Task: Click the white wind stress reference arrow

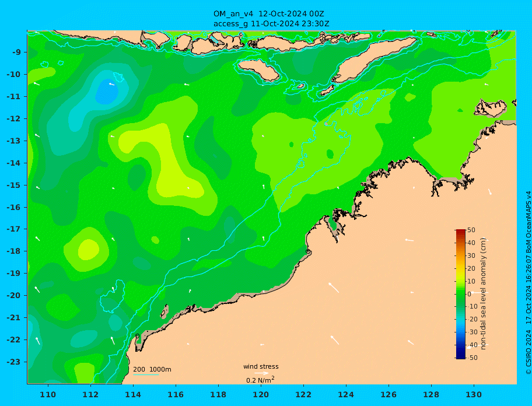Action: (261, 373)
